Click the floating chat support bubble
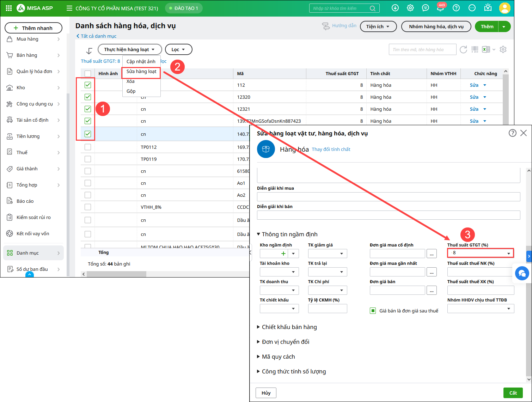 522,273
